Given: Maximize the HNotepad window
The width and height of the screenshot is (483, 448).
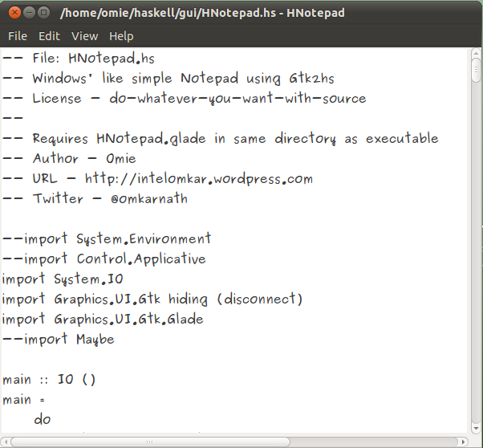Looking at the screenshot, I should point(44,13).
